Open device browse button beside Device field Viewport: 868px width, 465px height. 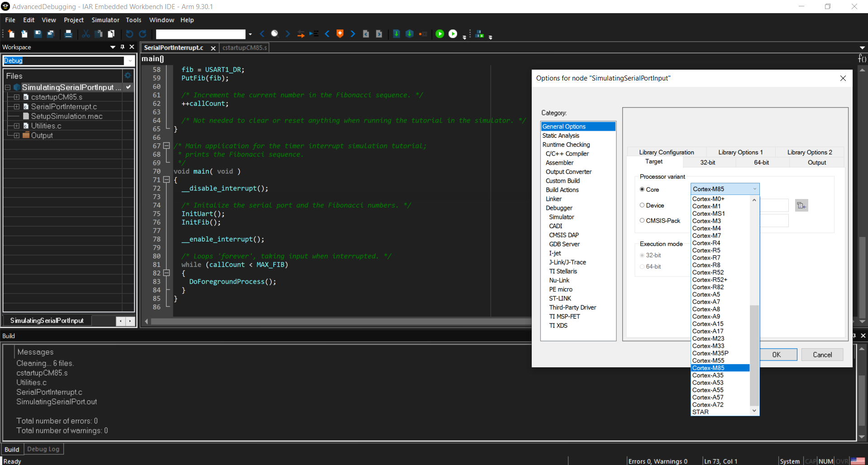point(801,205)
